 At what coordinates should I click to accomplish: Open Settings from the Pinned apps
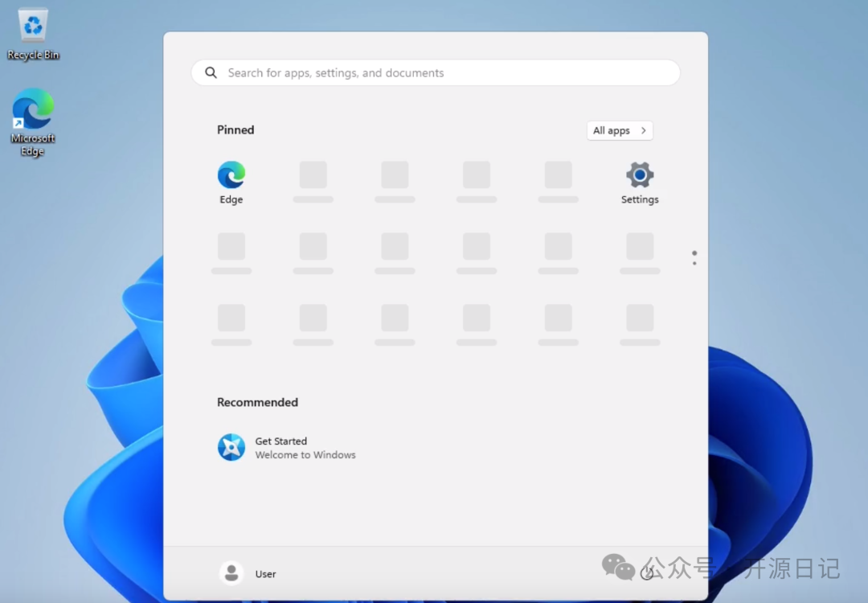click(x=639, y=175)
